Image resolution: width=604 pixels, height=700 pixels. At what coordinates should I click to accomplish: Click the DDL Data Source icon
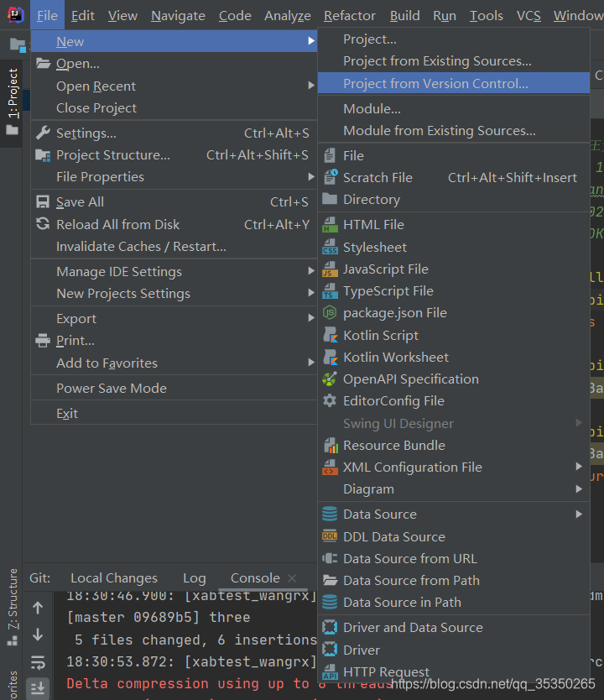coord(330,536)
